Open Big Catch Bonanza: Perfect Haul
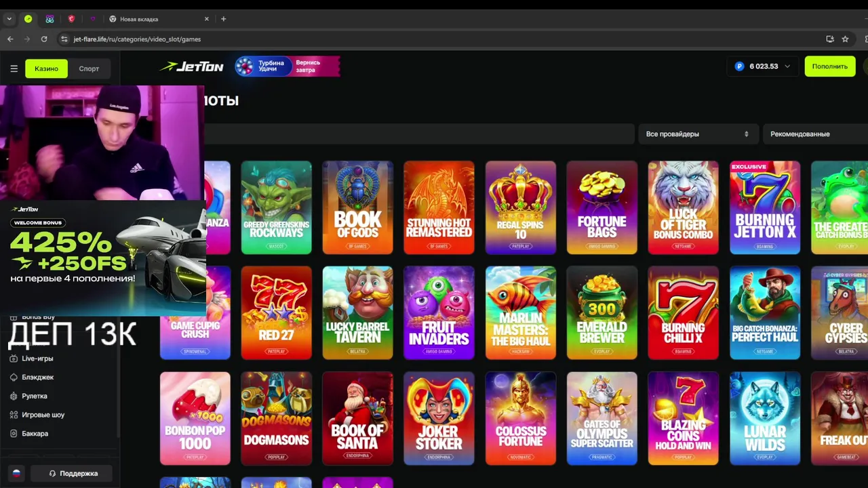868x488 pixels. pyautogui.click(x=764, y=312)
